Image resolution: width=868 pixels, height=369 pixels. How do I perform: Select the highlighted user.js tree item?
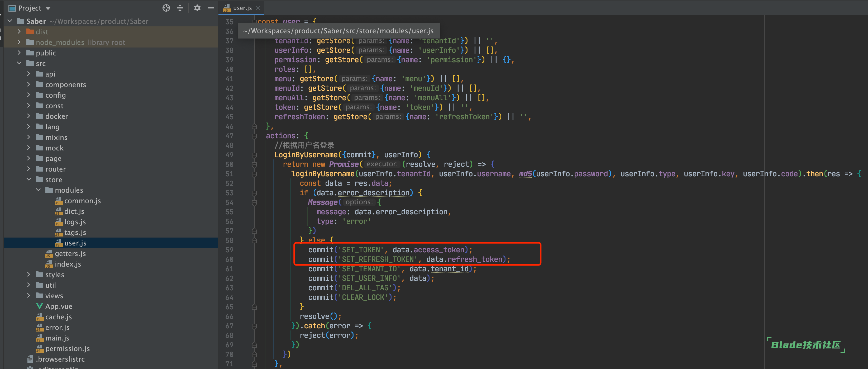click(x=111, y=243)
